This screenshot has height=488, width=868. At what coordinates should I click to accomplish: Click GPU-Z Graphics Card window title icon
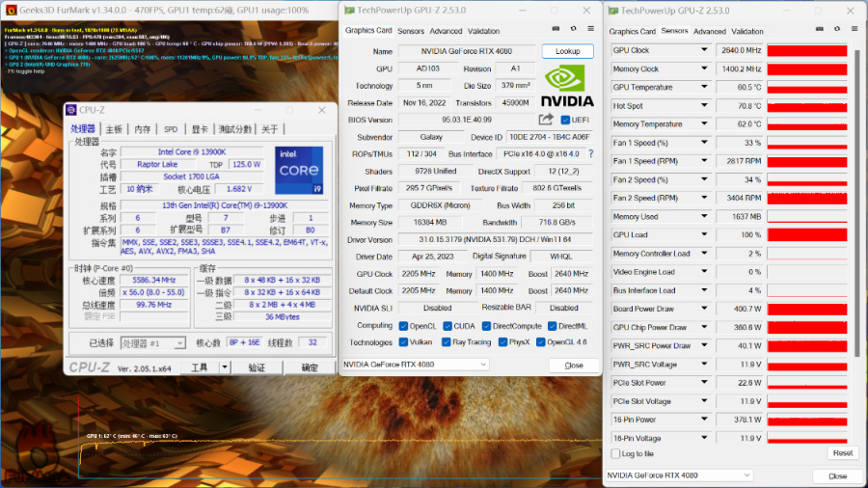pyautogui.click(x=349, y=10)
